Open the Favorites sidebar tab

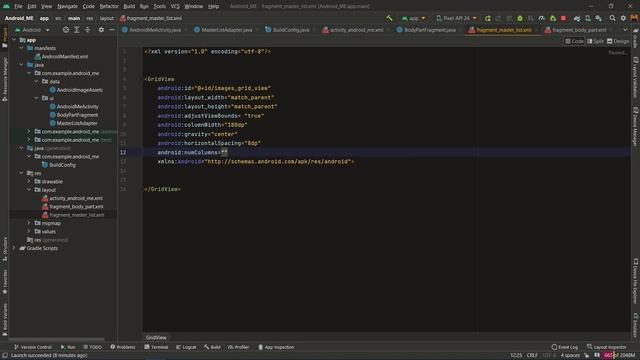coord(5,282)
